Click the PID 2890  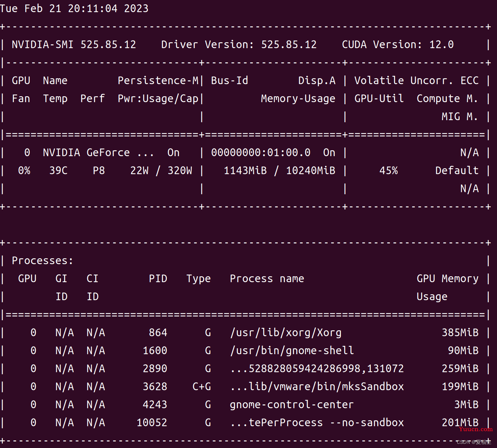click(x=155, y=368)
